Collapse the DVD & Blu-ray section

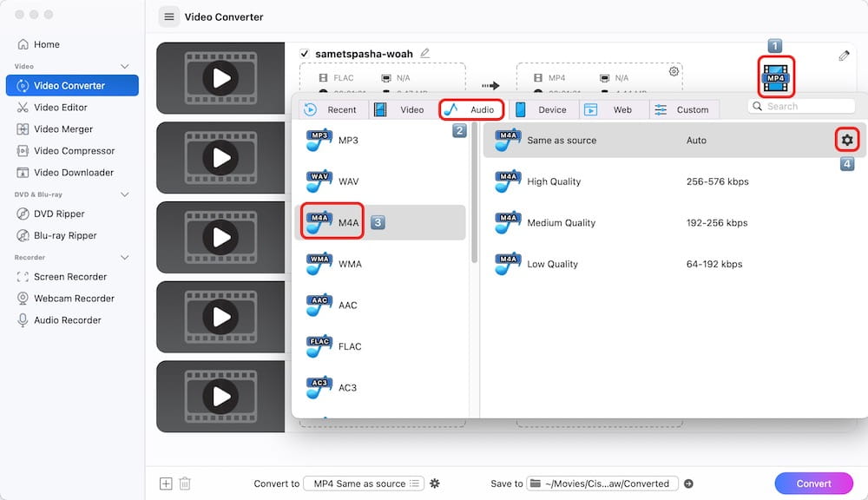(124, 195)
